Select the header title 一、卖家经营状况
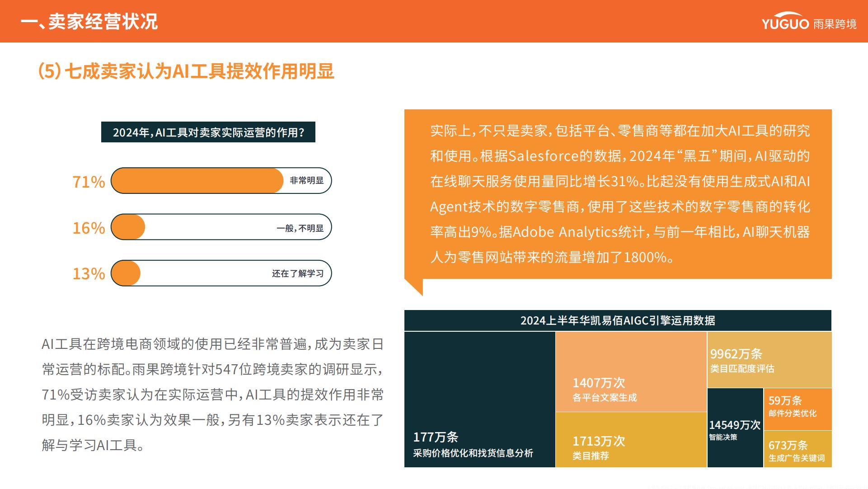Image resolution: width=868 pixels, height=489 pixels. 89,22
